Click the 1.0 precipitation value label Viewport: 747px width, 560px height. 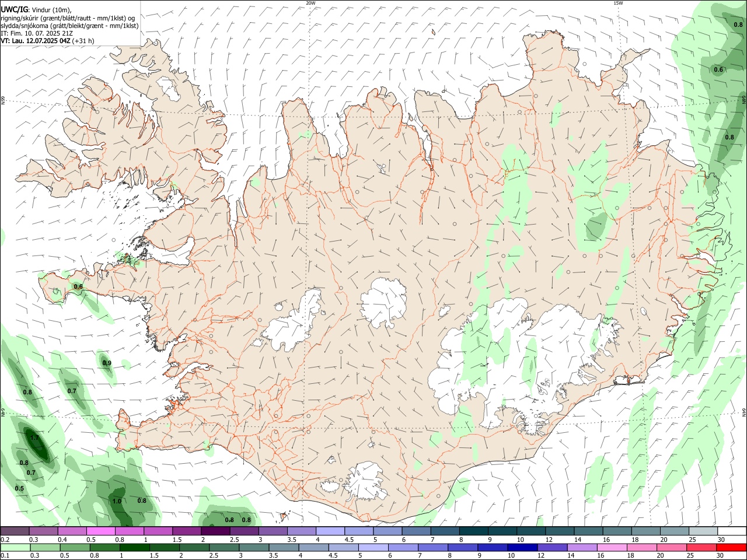tap(117, 501)
